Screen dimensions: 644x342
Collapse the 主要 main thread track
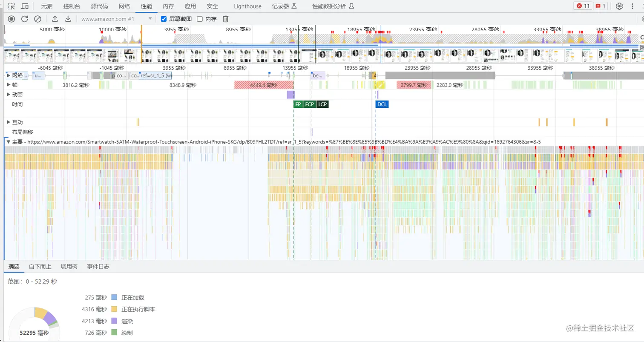8,141
